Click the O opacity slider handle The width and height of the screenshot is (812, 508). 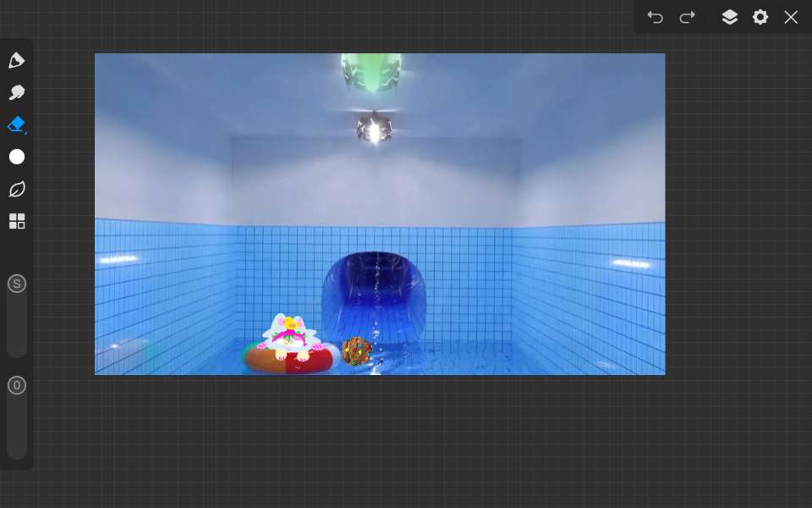17,385
